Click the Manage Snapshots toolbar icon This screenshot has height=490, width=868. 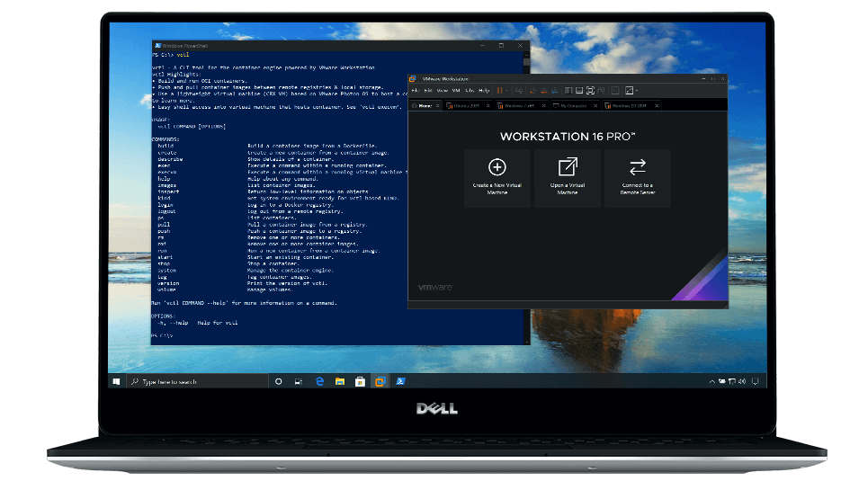tap(555, 90)
